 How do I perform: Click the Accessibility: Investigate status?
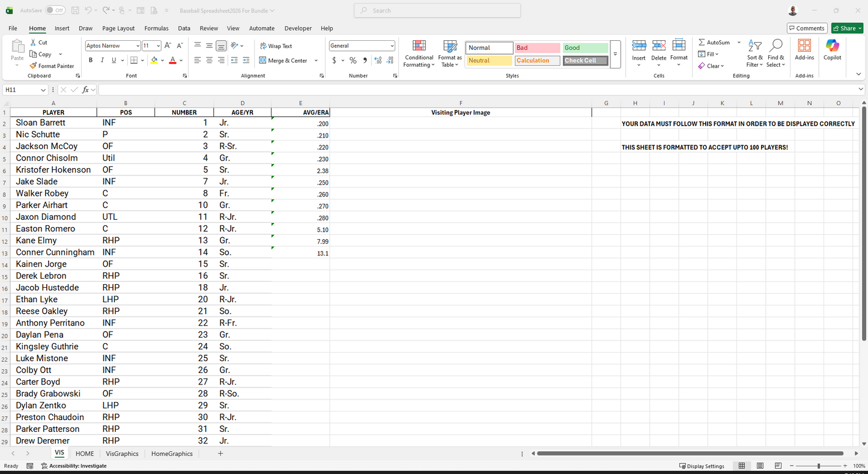74,466
